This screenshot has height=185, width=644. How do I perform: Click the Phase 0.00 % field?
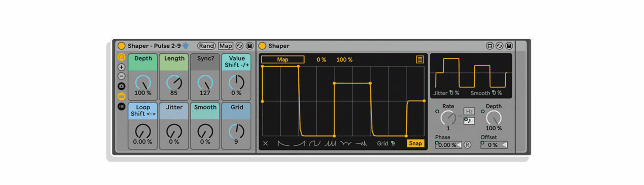point(448,145)
